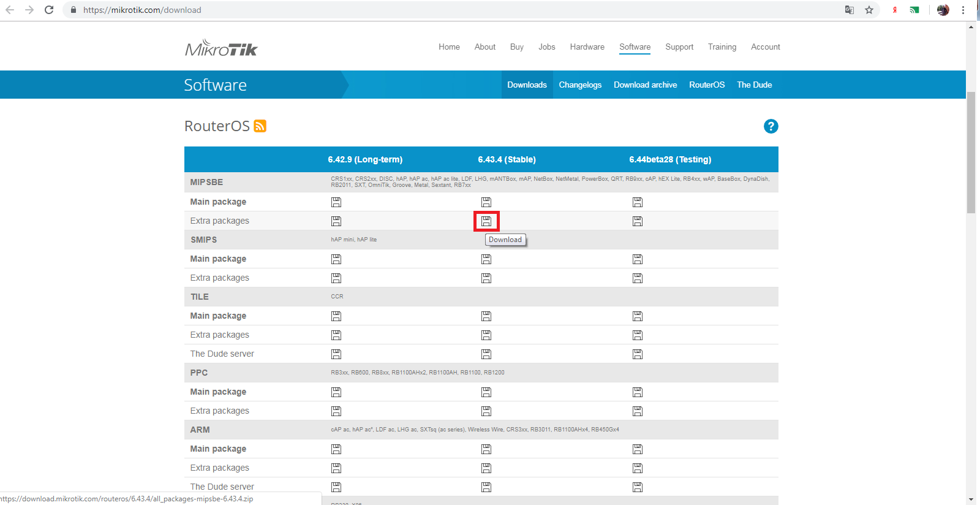This screenshot has width=980, height=505.
Task: Download SMIPS Extra packages Long-term version
Action: pyautogui.click(x=336, y=278)
